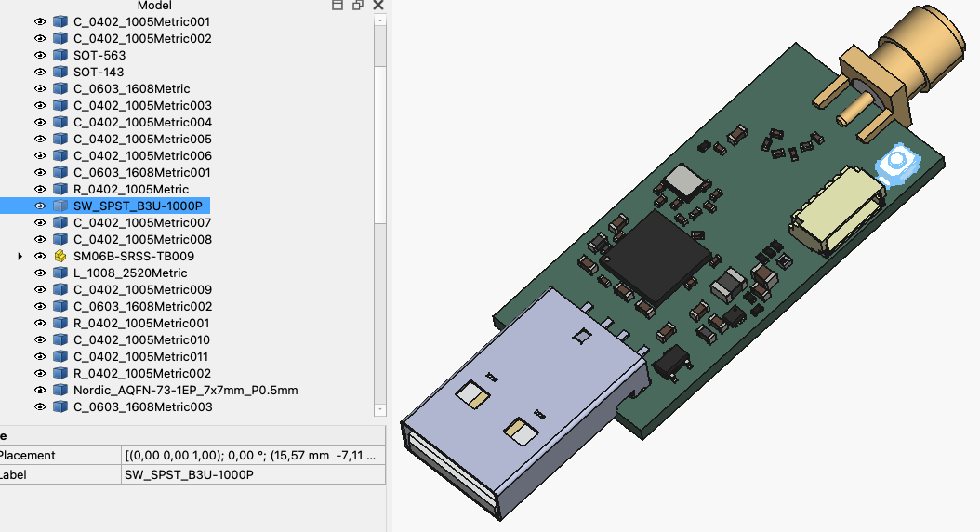Hide R_0402_1005Metric resistor
The image size is (980, 532).
[x=40, y=189]
